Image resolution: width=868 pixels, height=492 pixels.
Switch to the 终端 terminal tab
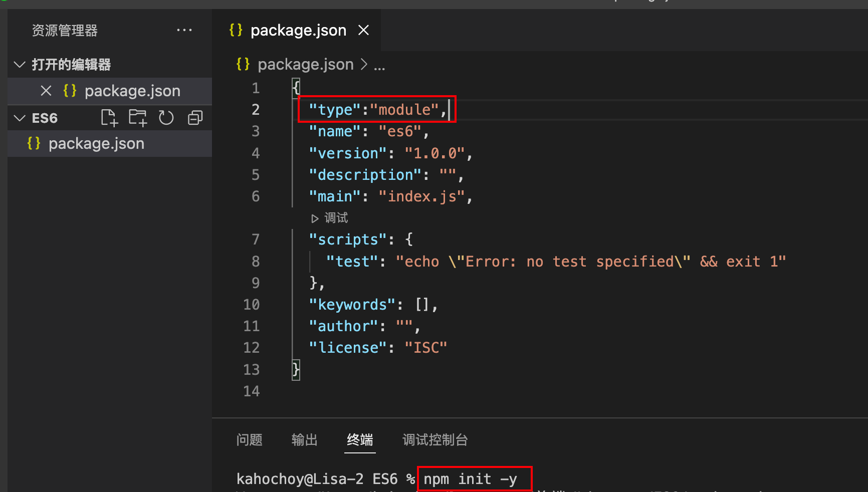click(x=360, y=440)
